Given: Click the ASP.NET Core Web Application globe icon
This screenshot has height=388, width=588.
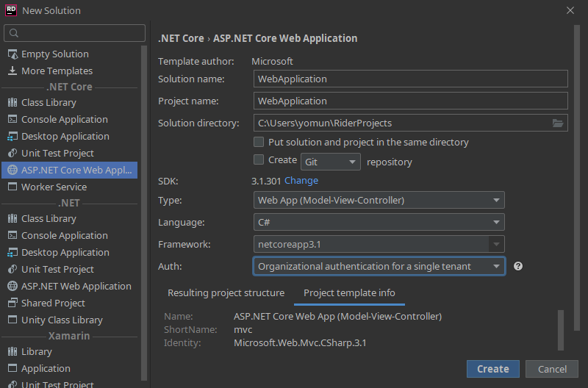Looking at the screenshot, I should (x=12, y=170).
